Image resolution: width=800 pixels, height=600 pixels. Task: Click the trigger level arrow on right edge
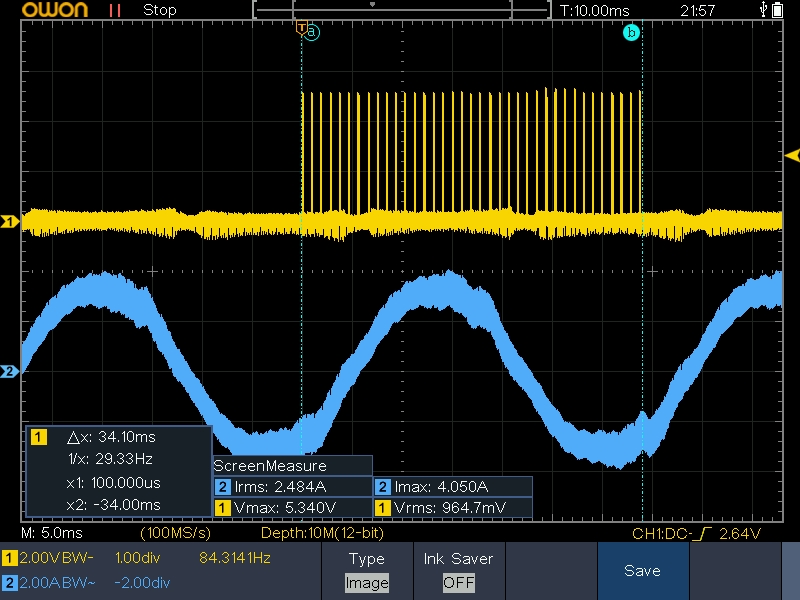pos(792,156)
